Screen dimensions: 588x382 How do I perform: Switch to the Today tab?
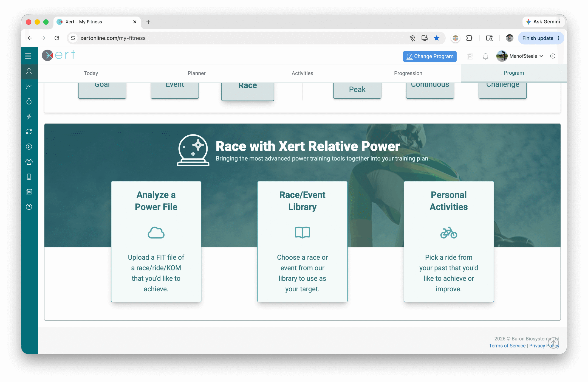(91, 73)
